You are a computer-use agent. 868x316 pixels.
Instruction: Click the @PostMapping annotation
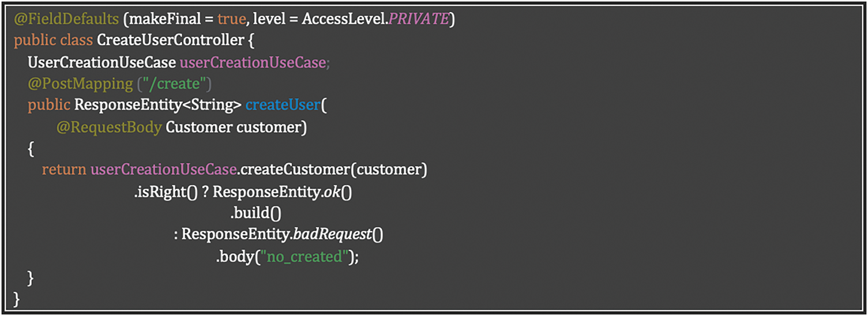[80, 84]
